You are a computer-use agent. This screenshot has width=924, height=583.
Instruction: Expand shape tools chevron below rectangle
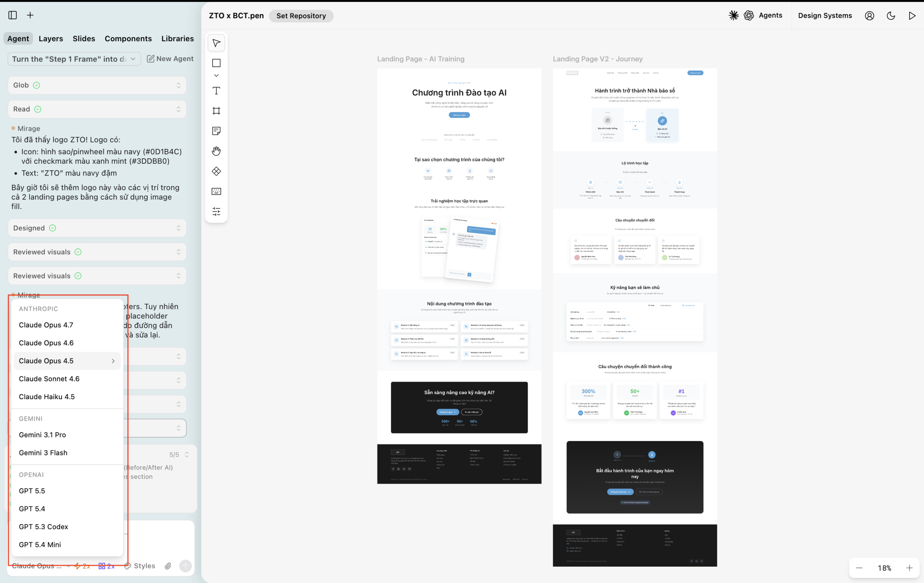(x=217, y=75)
